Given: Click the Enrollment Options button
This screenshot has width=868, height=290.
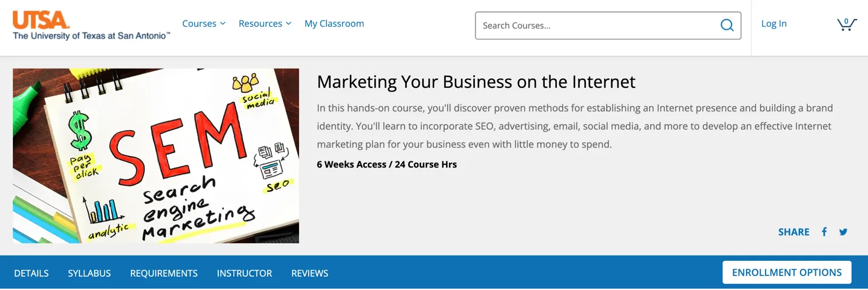Looking at the screenshot, I should tap(787, 272).
